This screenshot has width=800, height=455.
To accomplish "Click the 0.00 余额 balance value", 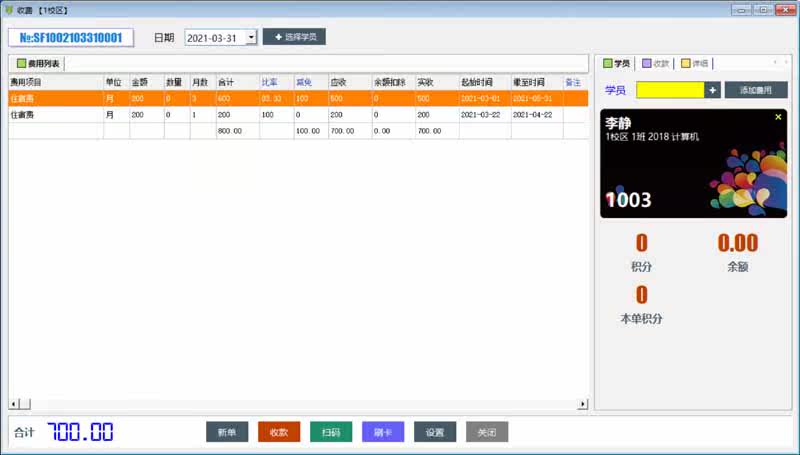I will 738,243.
